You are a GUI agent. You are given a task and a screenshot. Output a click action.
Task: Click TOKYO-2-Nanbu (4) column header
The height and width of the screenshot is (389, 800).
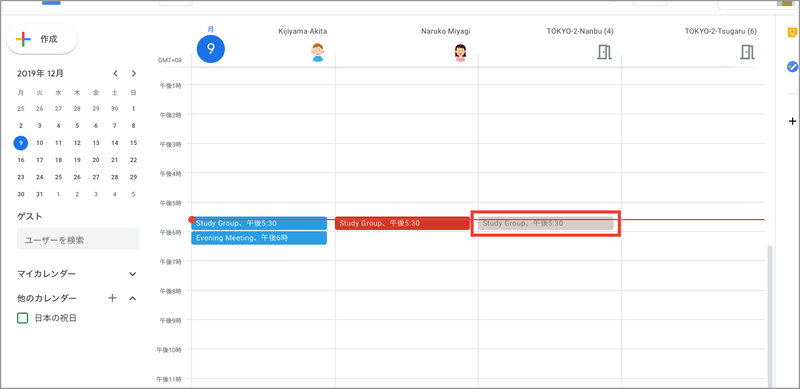click(580, 31)
